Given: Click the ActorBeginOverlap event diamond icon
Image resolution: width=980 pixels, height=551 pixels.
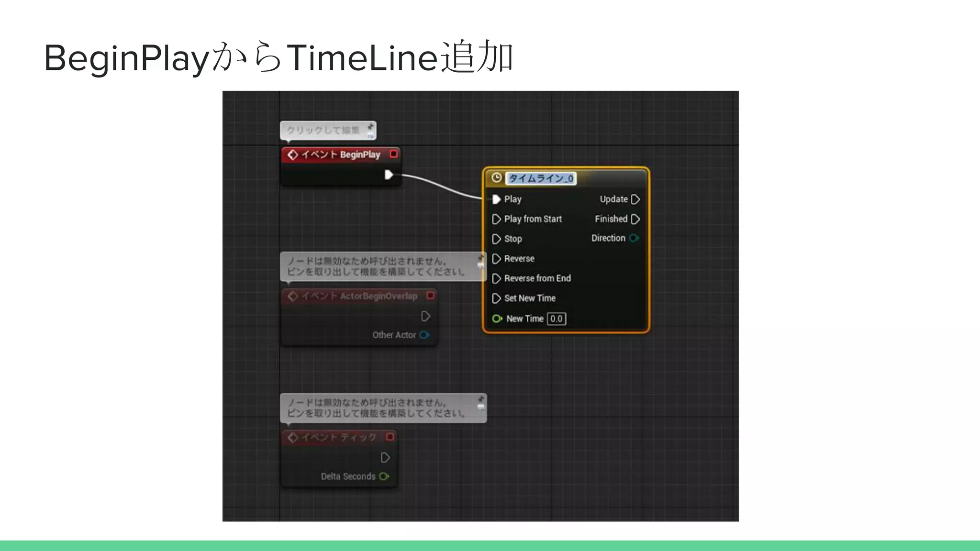Looking at the screenshot, I should coord(293,296).
